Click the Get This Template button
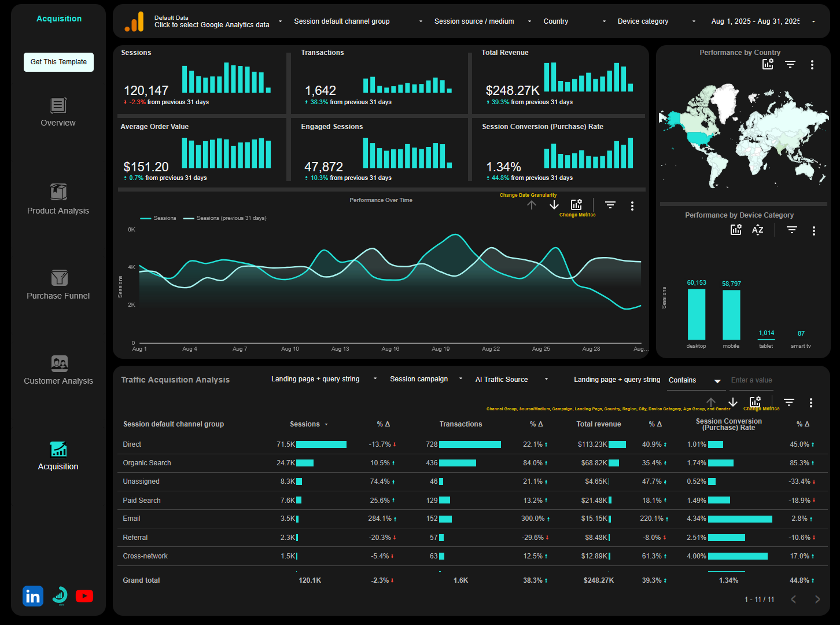The height and width of the screenshot is (625, 840). click(58, 62)
